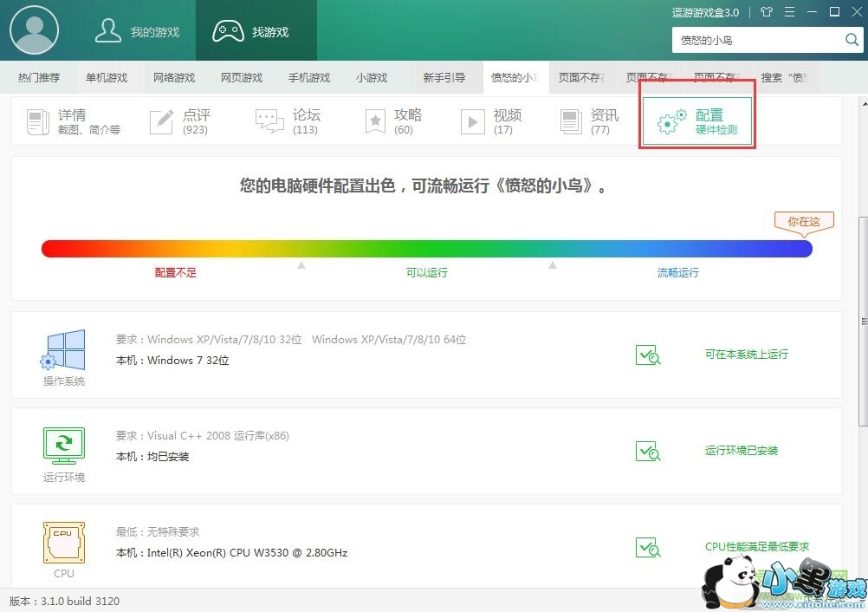Screen dimensions: 868x612
Task: Click the rainbow performance gradient bar
Action: [426, 249]
